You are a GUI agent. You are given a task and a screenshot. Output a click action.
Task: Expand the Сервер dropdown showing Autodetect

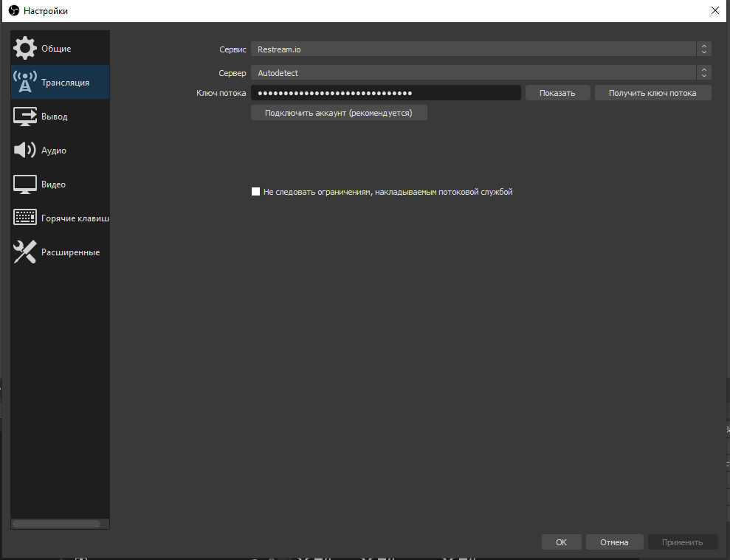click(x=481, y=72)
